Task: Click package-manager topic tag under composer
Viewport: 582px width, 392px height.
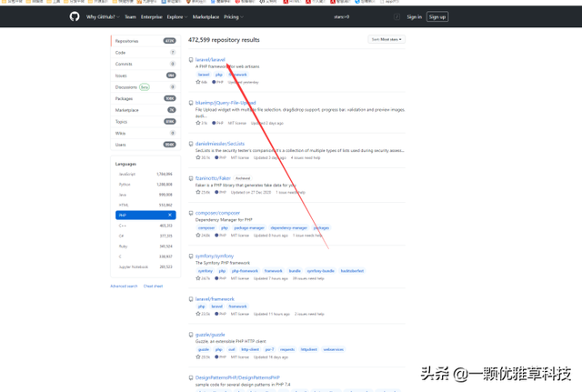Action: 249,228
